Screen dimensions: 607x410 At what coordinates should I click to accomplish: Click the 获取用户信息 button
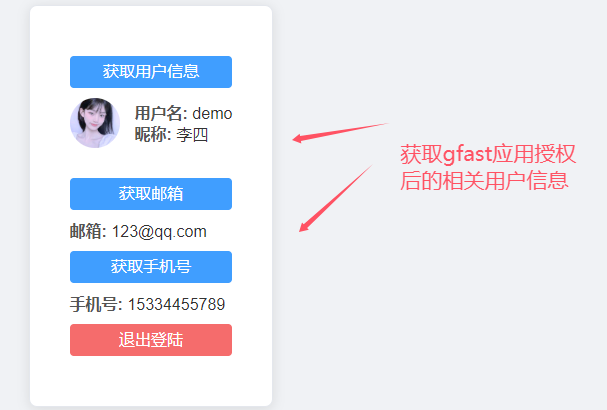click(x=151, y=72)
